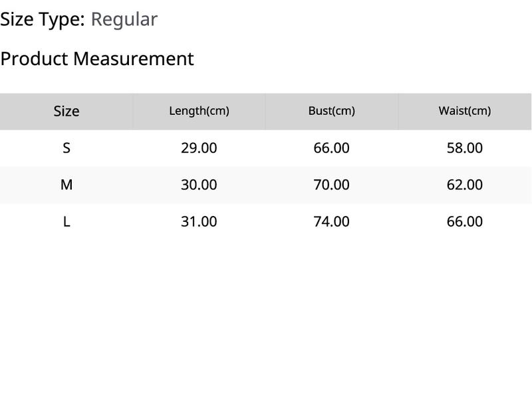The width and height of the screenshot is (532, 404).
Task: Click the Length(cm) column header
Action: tap(199, 111)
